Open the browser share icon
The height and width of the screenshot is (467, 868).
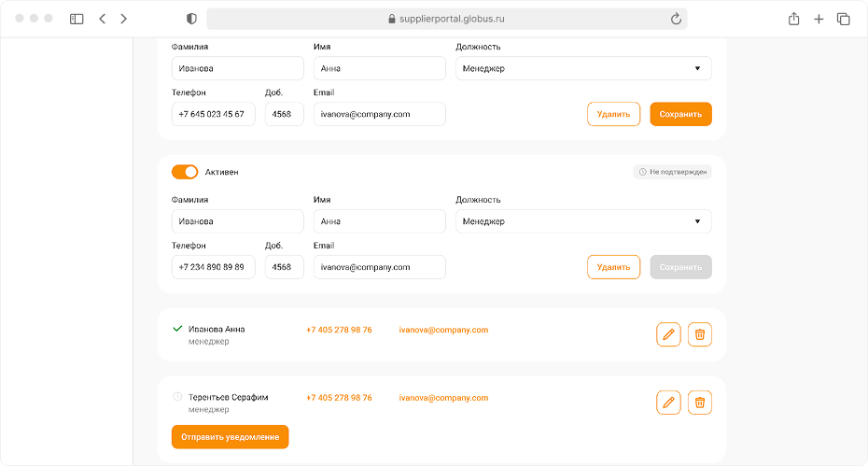click(x=794, y=19)
